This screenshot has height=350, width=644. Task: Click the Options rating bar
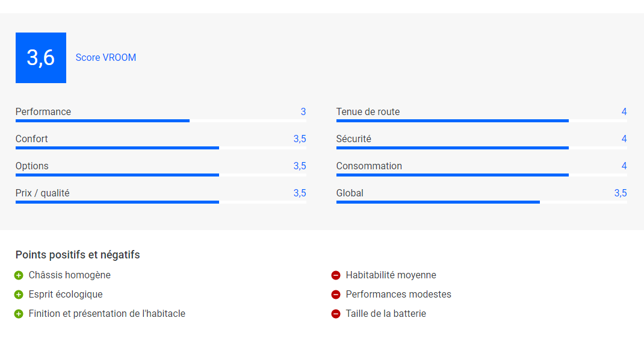[x=161, y=175]
